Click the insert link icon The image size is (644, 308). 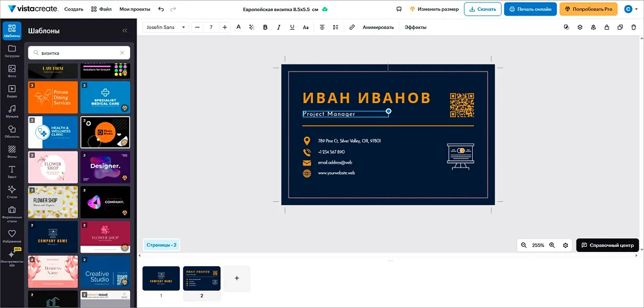click(352, 27)
